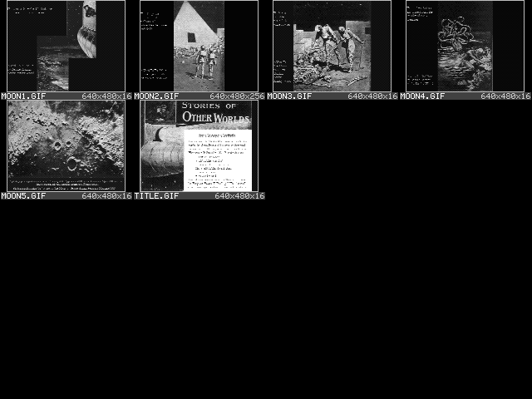Select the MOON2.GIF pyramid thumbnail
532x399 pixels.
tap(199, 46)
